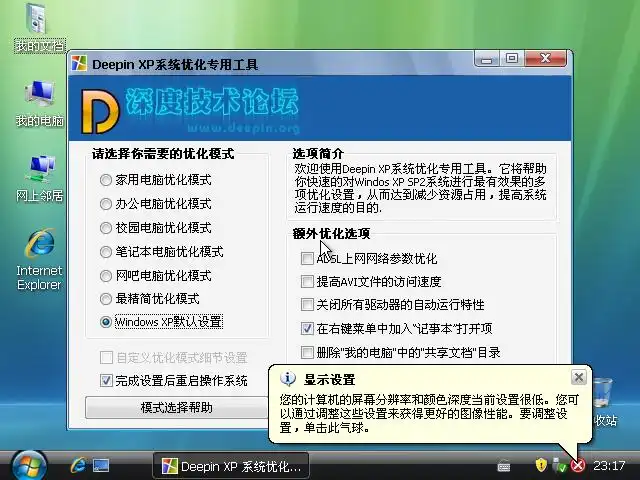Viewport: 640px width, 480px height.
Task: Minimize the Deepin XP tool window
Action: (487, 58)
